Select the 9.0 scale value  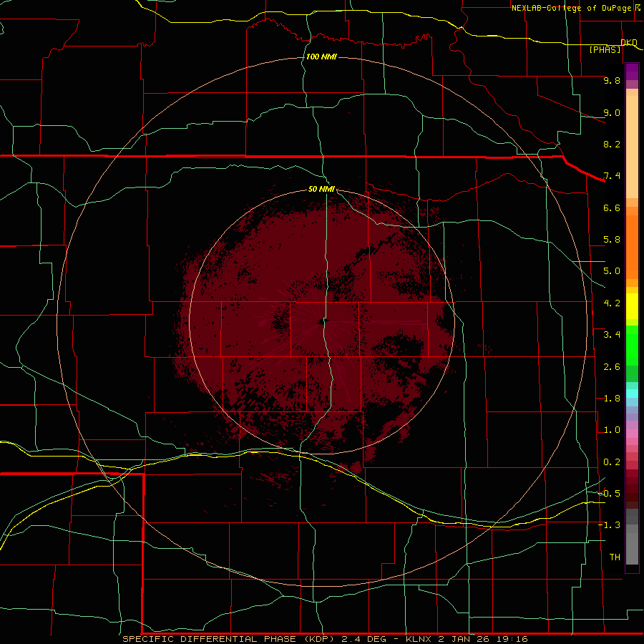pyautogui.click(x=612, y=112)
